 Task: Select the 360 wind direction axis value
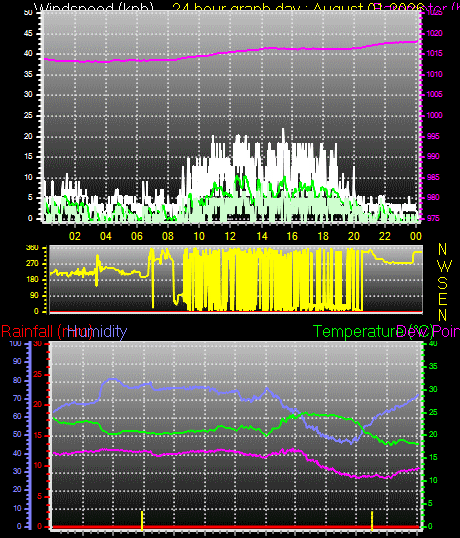tap(32, 248)
